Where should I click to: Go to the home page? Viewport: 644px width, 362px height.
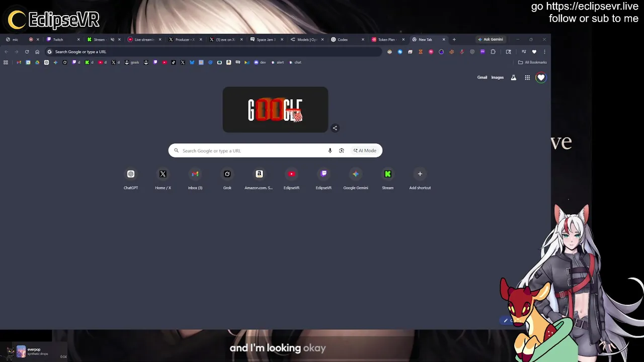37,52
